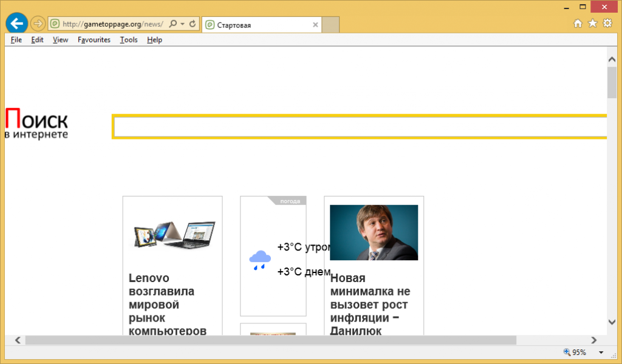Viewport: 622px width, 364px height.
Task: Click the rain cloud weather icon
Action: point(260,260)
